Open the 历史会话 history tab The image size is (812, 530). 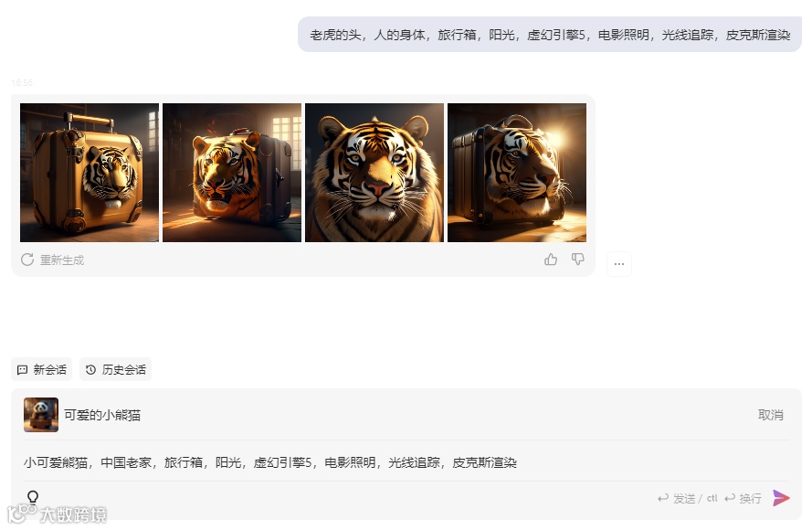[x=115, y=369]
